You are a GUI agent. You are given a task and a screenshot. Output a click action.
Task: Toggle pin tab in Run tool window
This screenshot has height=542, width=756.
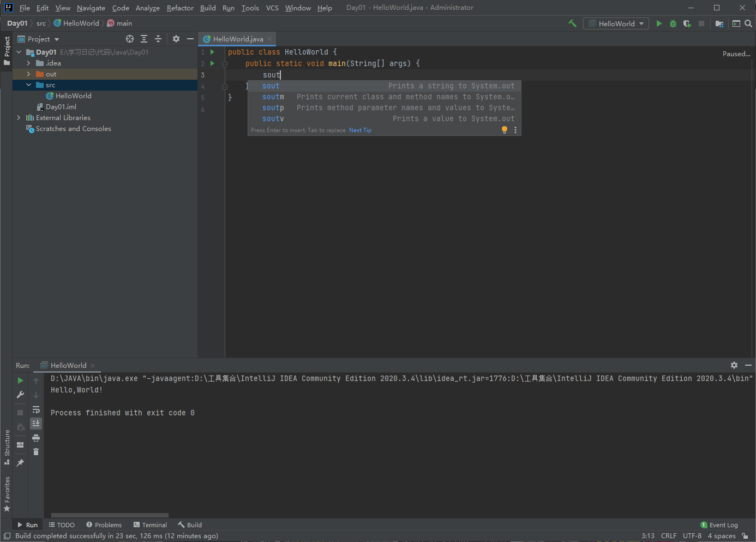click(20, 462)
